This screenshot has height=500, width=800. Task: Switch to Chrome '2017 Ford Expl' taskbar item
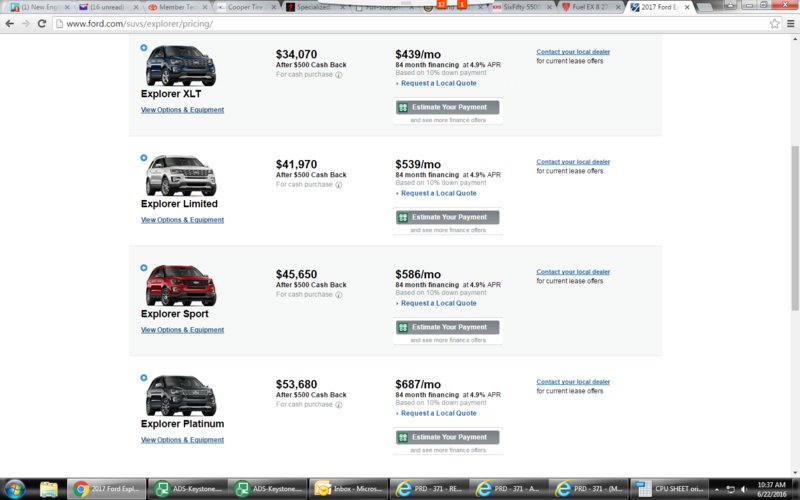click(107, 489)
